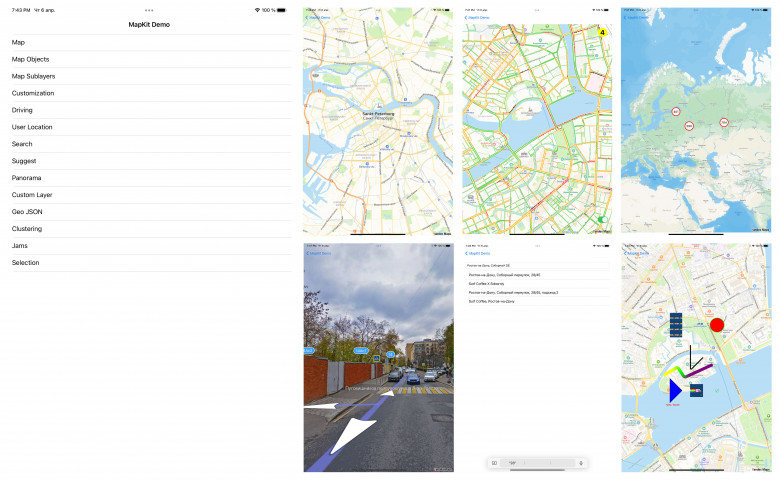Click the yellow traffic level 4 badge
The image size is (780, 480).
pos(602,32)
